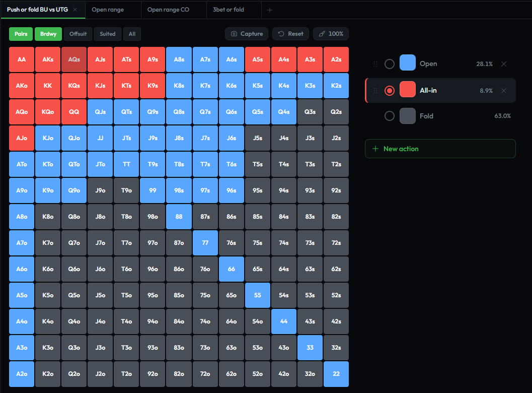The height and width of the screenshot is (393, 532).
Task: Select the Fold action radio button
Action: pos(390,116)
